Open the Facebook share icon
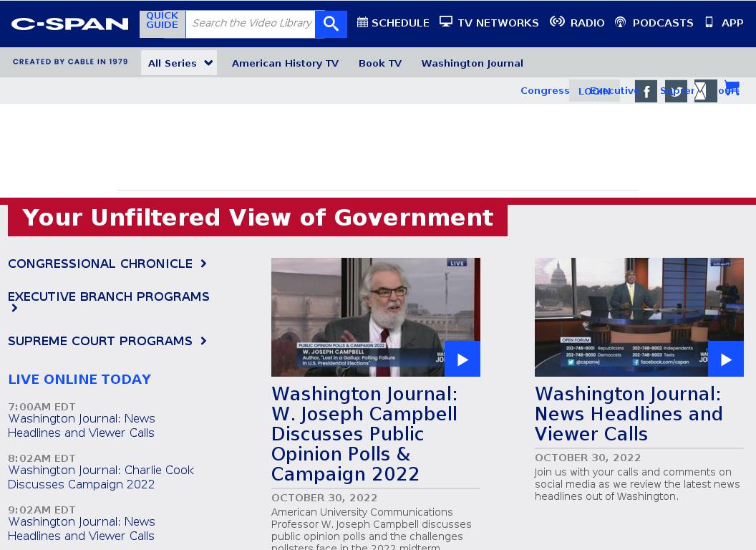Screen dimensions: 756x550 pyautogui.click(x=646, y=92)
